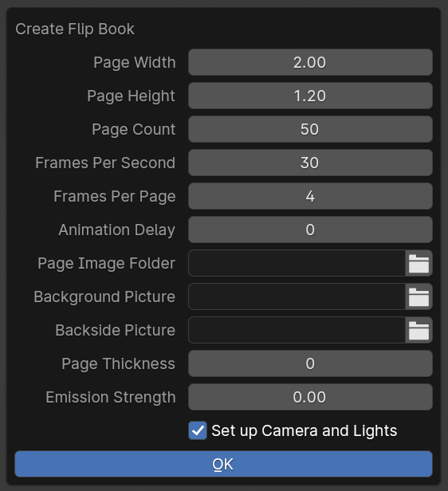Select the Animation Delay value field
The image size is (448, 491).
pos(310,230)
